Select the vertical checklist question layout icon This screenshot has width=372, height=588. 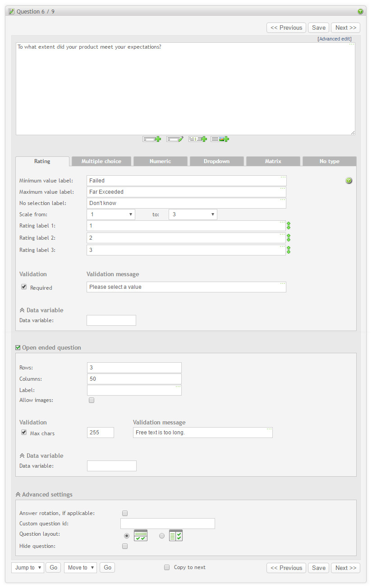point(176,536)
